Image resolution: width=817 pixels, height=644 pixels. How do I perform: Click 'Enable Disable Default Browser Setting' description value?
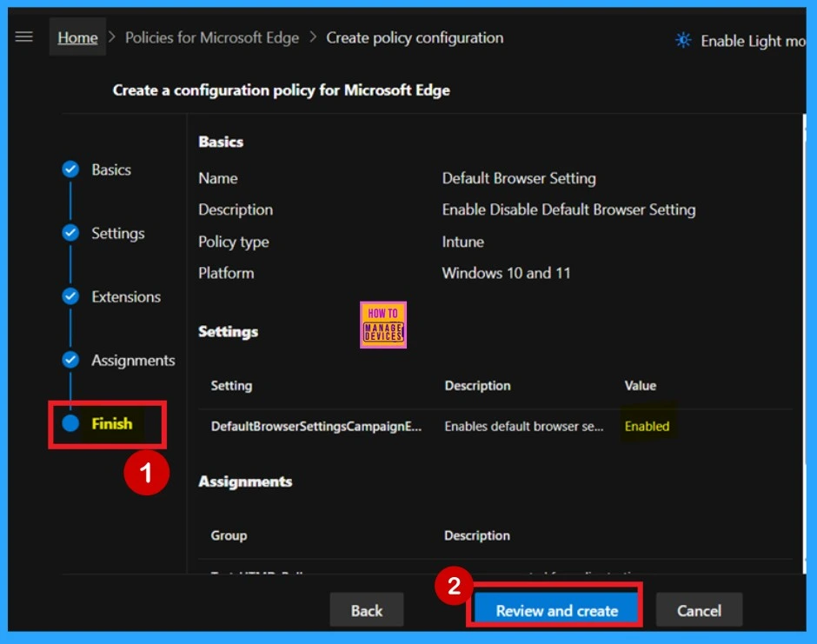click(569, 209)
